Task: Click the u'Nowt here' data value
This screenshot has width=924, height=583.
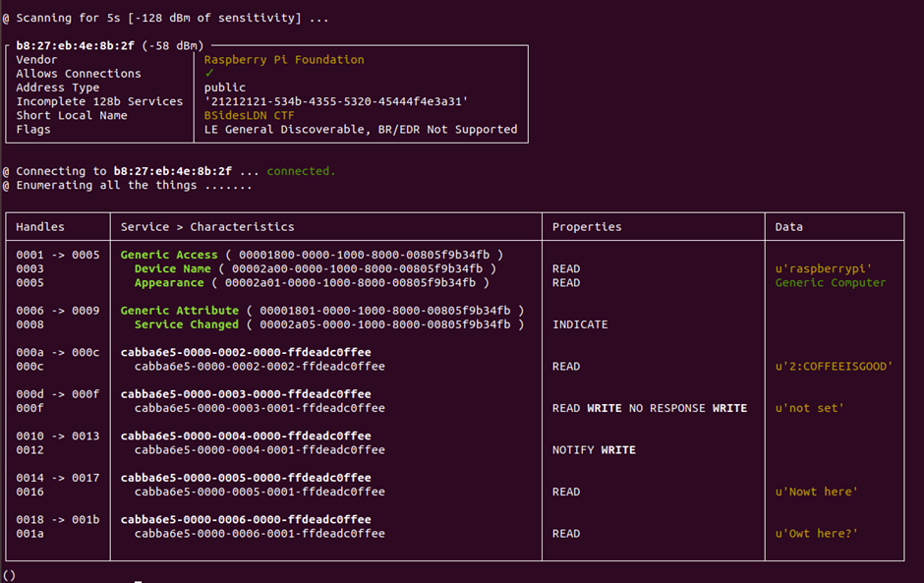Action: 817,492
